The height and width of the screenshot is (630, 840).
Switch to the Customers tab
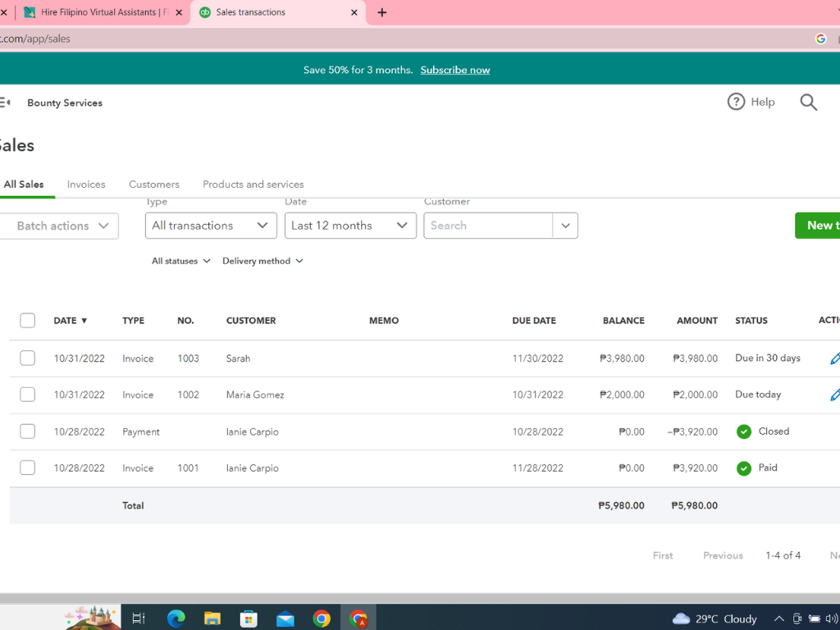coord(153,185)
